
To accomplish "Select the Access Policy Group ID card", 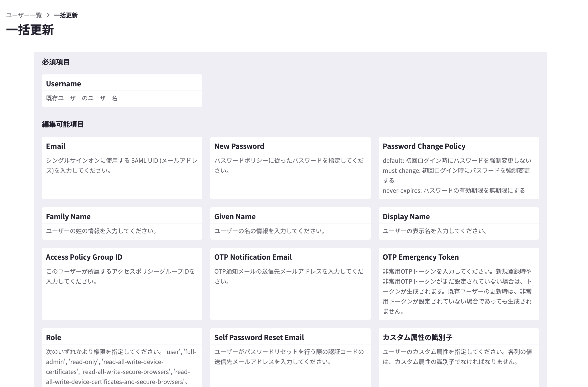I will click(x=122, y=284).
